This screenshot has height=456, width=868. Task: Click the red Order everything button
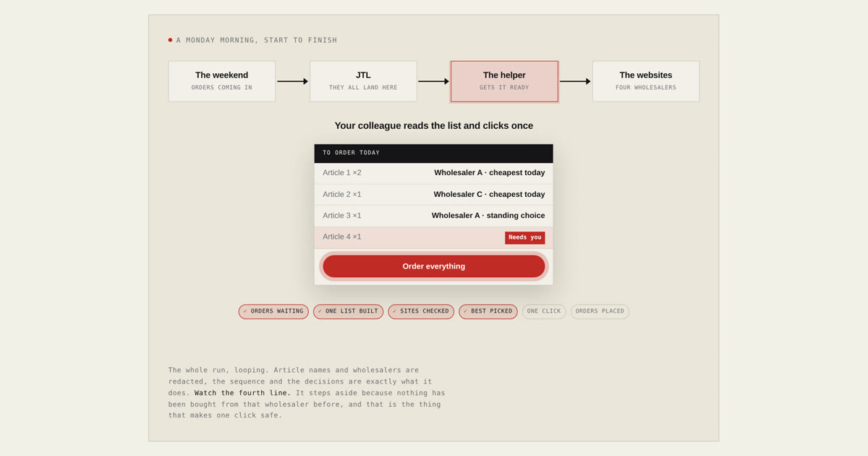pos(434,266)
